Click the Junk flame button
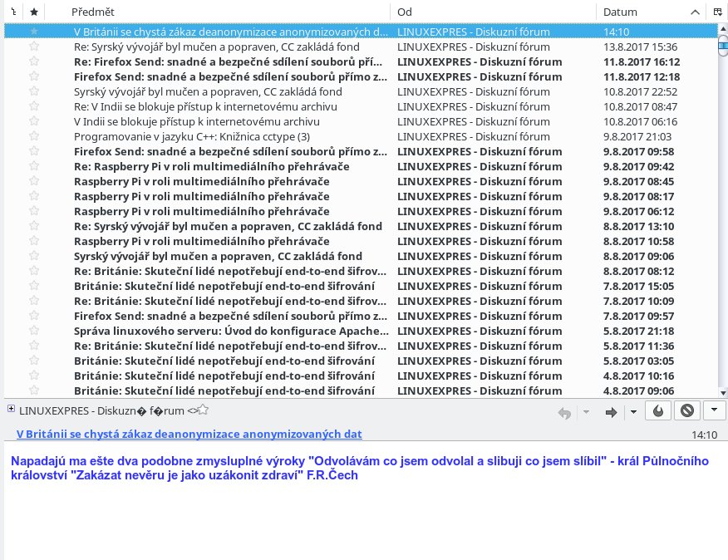 point(658,411)
